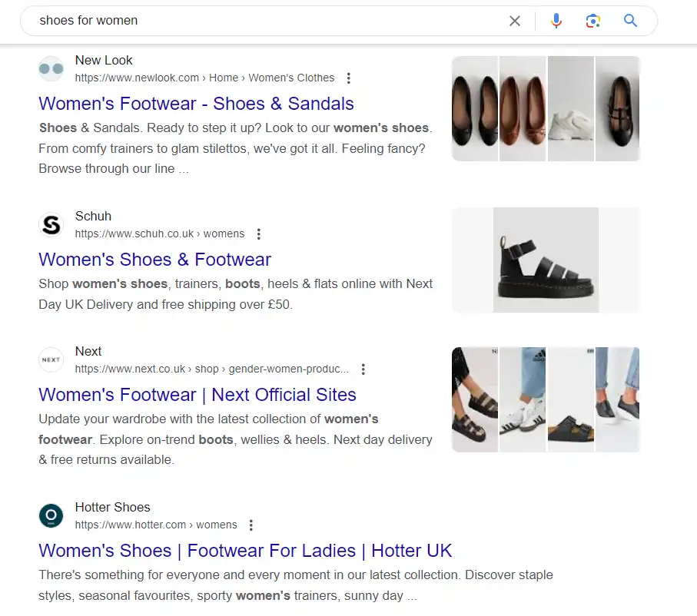Open Next black two-strap slide thumbnail
Image resolution: width=697 pixels, height=616 pixels.
click(571, 399)
